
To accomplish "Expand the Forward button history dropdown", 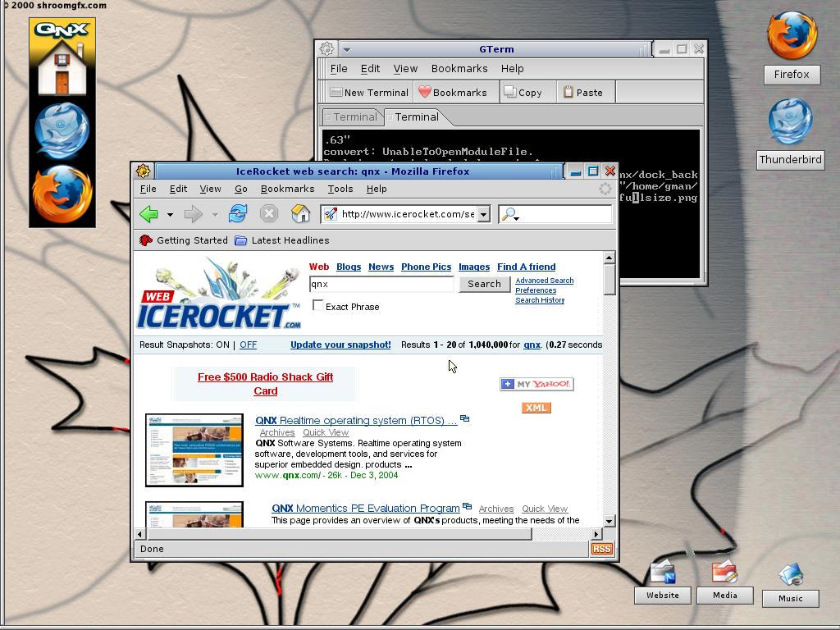I will (215, 214).
